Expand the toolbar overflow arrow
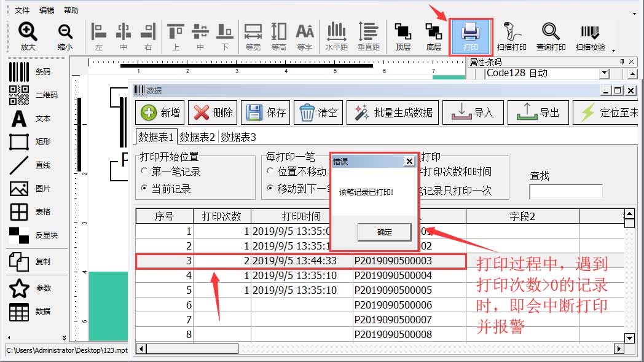The width and height of the screenshot is (644, 362). point(613,50)
